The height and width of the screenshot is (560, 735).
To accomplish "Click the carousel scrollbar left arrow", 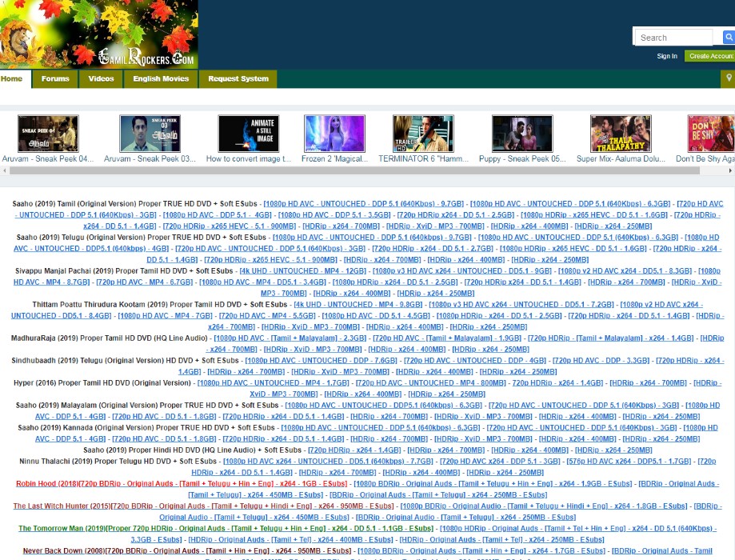I will tap(4, 170).
